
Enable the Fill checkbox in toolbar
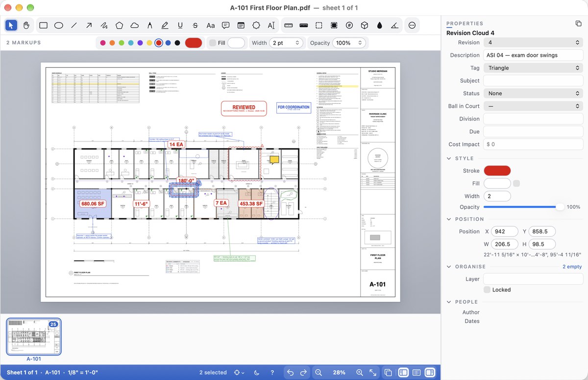tap(212, 43)
